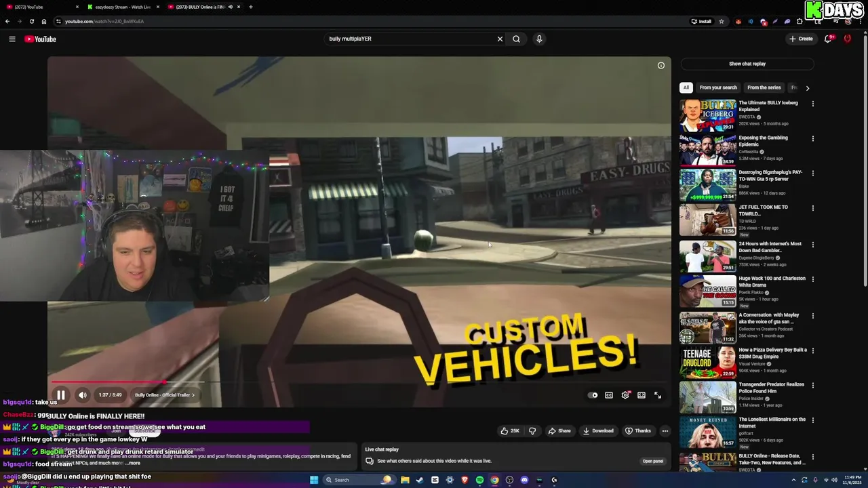Go to the YouTube home logo
868x488 pixels.
click(41, 39)
